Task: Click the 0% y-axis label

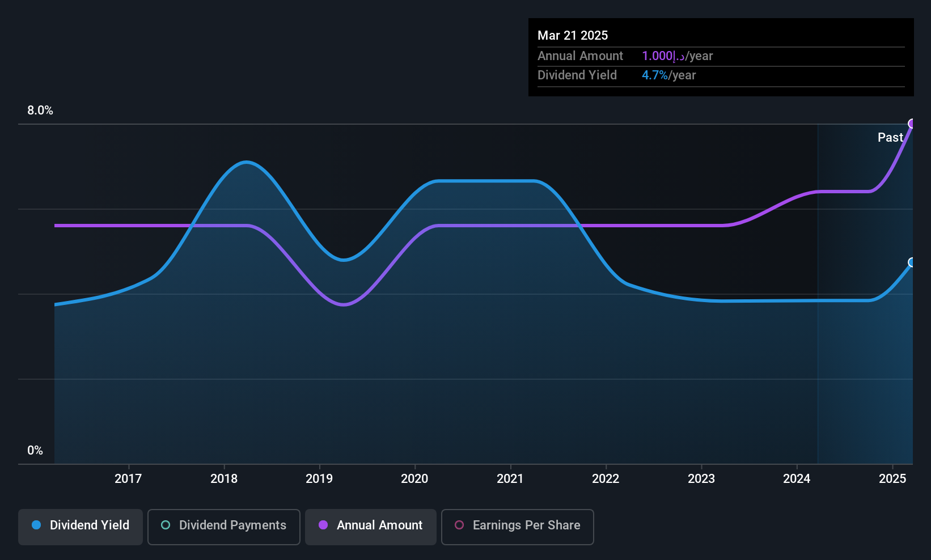Action: tap(35, 451)
